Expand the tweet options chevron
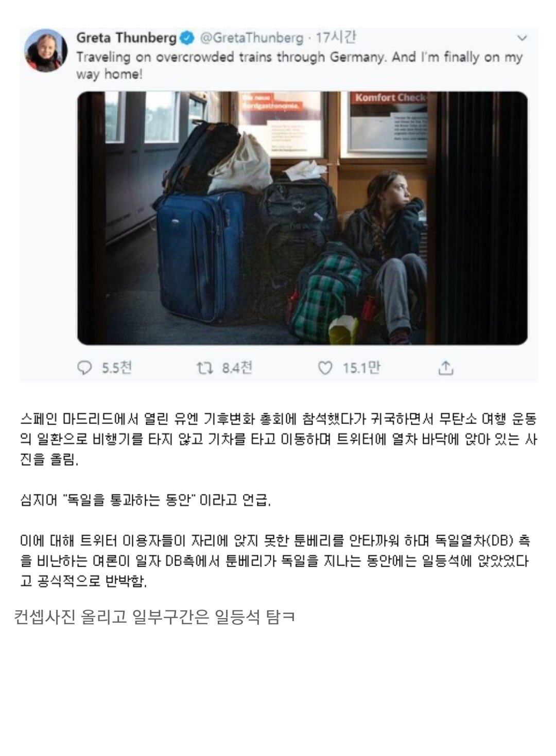The width and height of the screenshot is (556, 756). (x=522, y=38)
